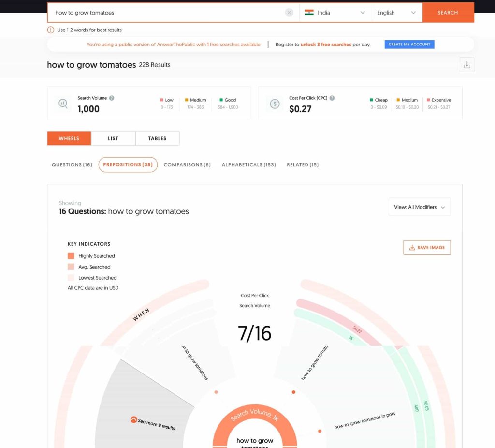
Task: Click the magnifier Search Volume icon
Action: [x=63, y=104]
